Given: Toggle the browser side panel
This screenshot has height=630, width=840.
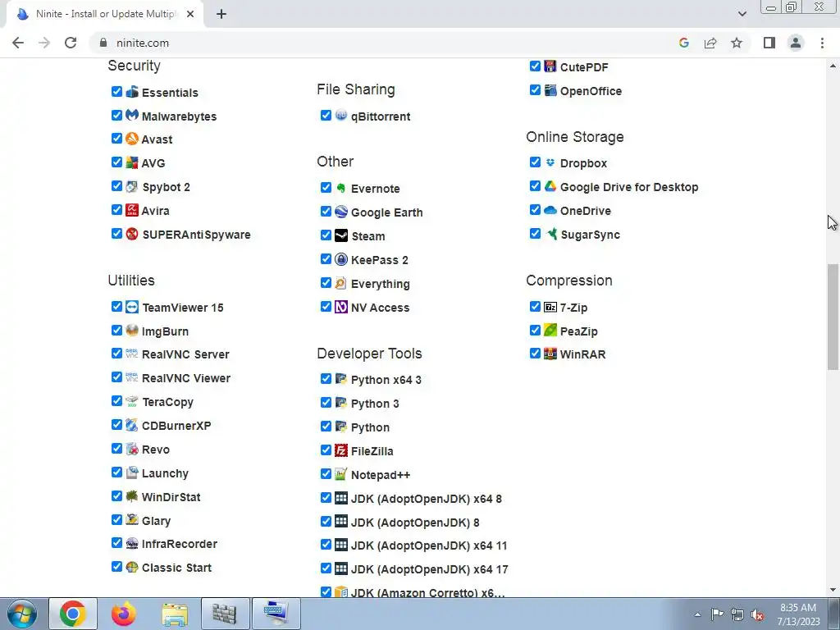Looking at the screenshot, I should coord(769,43).
